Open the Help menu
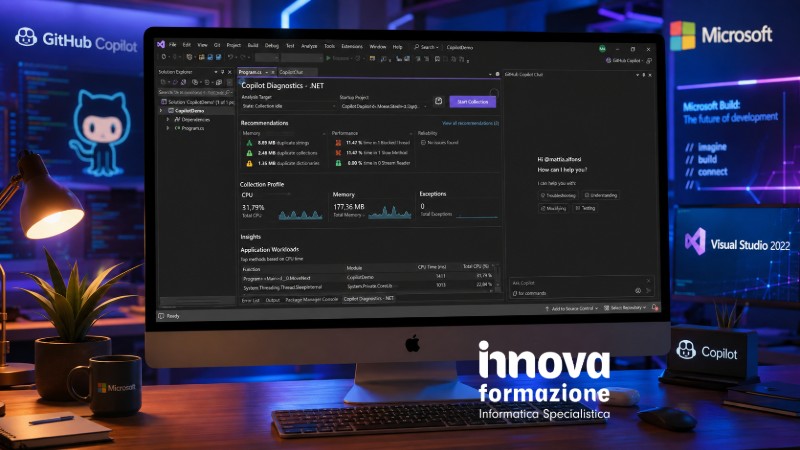The height and width of the screenshot is (450, 800). (x=397, y=47)
